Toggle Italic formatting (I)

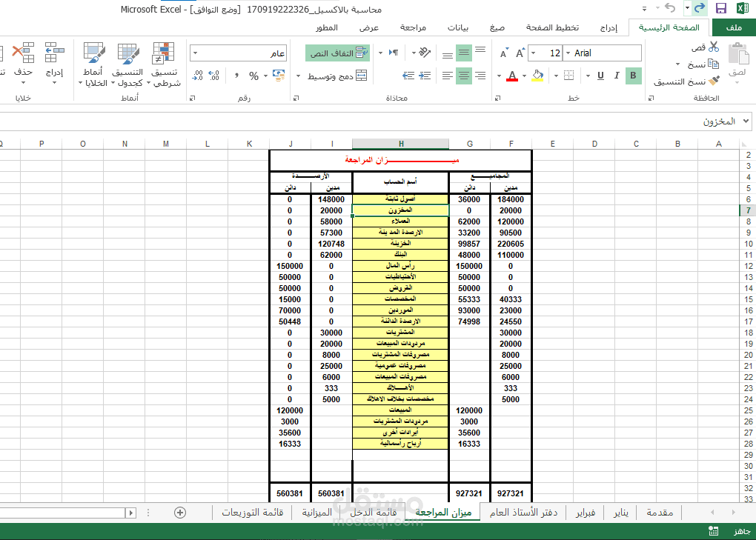coord(617,75)
